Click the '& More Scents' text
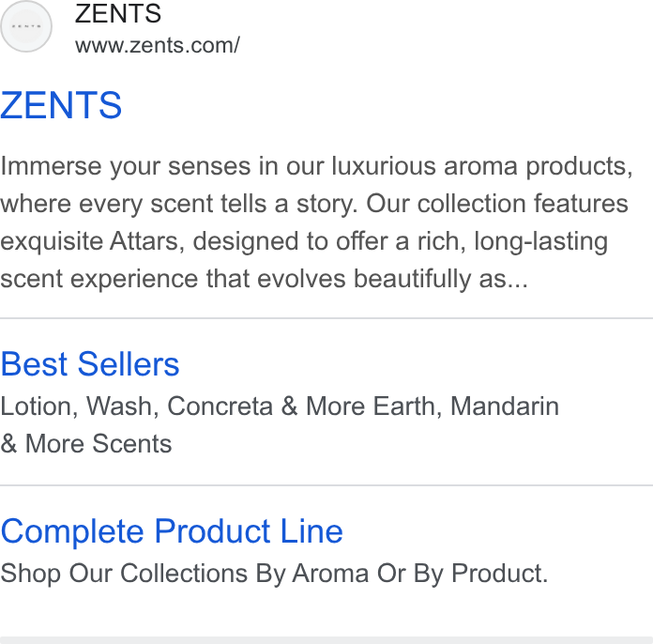The height and width of the screenshot is (644, 653). 85,443
